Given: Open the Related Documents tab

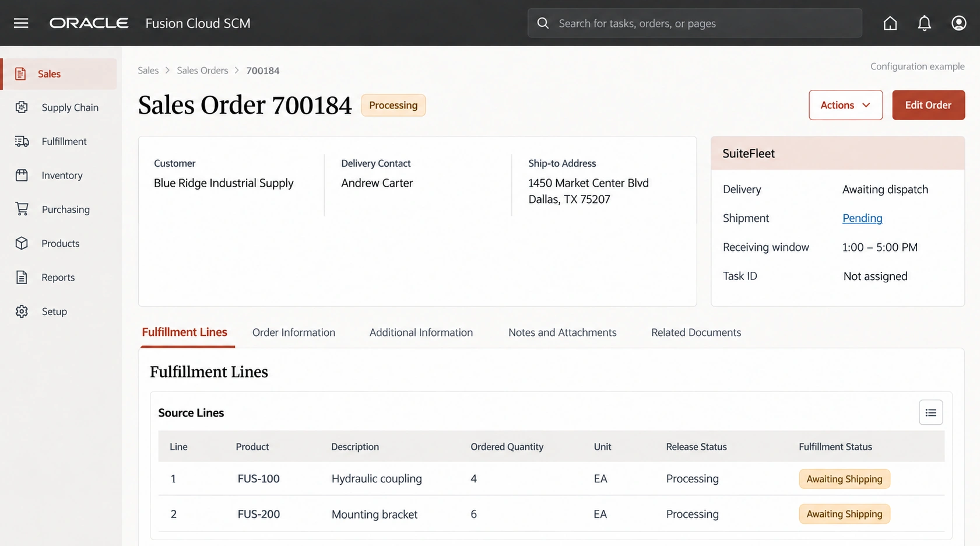Looking at the screenshot, I should point(696,332).
